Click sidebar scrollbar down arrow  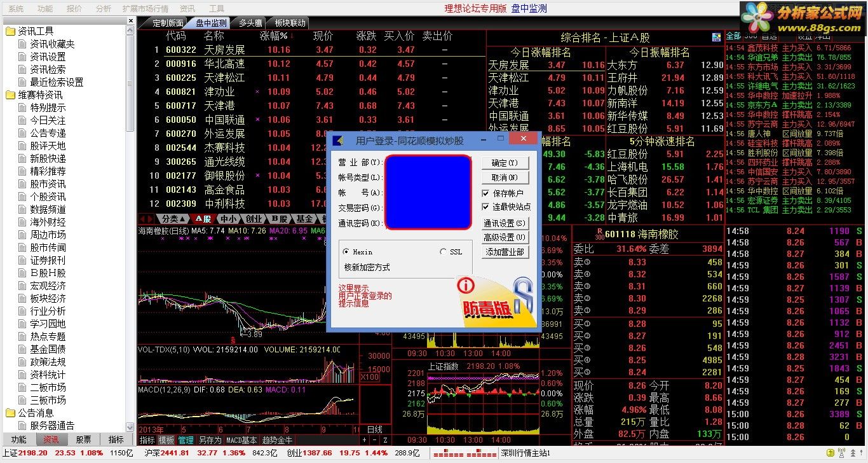(x=130, y=427)
